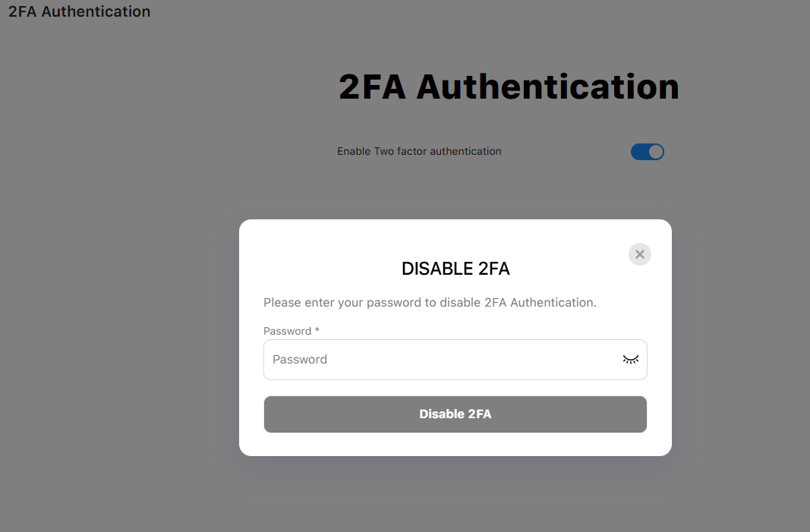Click the DISABLE 2FA dialog title
This screenshot has height=532, width=810.
455,269
